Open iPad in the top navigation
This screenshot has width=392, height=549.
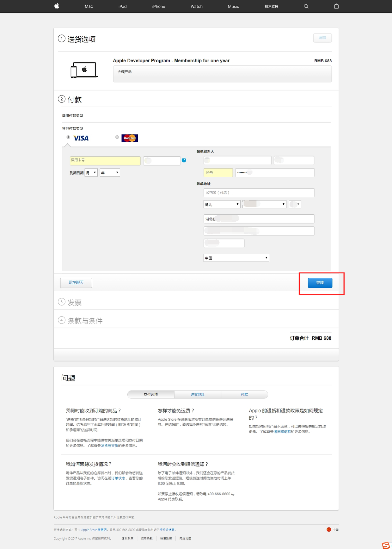(123, 6)
